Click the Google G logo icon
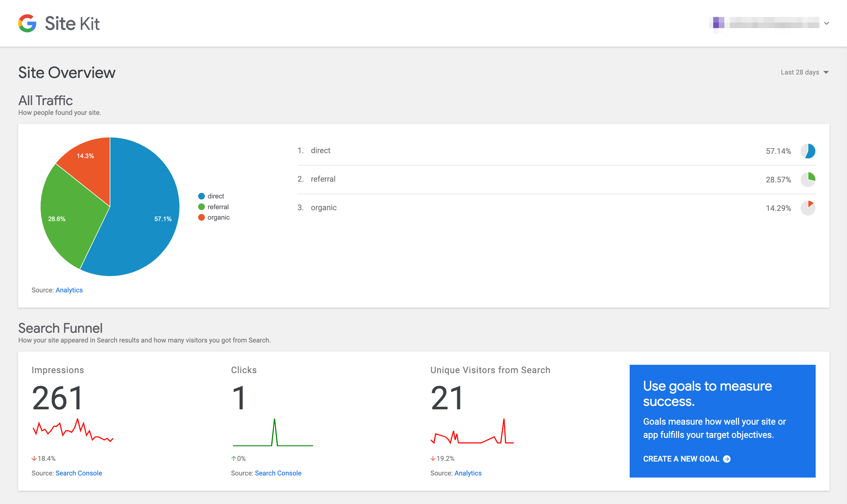 point(27,23)
